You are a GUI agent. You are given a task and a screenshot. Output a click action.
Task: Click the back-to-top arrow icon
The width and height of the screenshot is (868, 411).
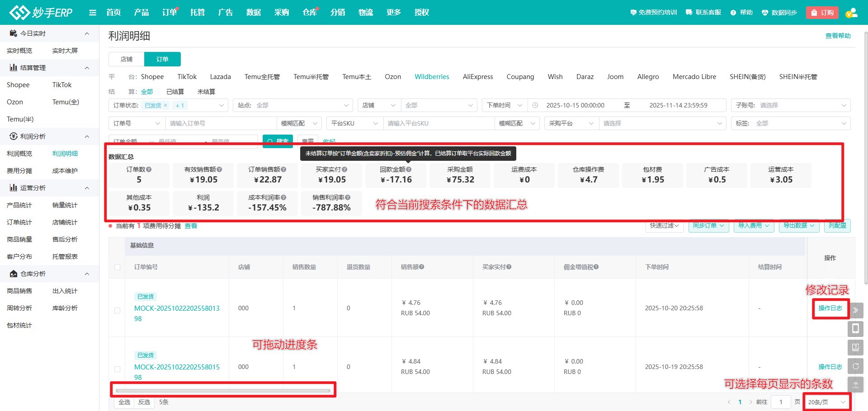[855, 385]
